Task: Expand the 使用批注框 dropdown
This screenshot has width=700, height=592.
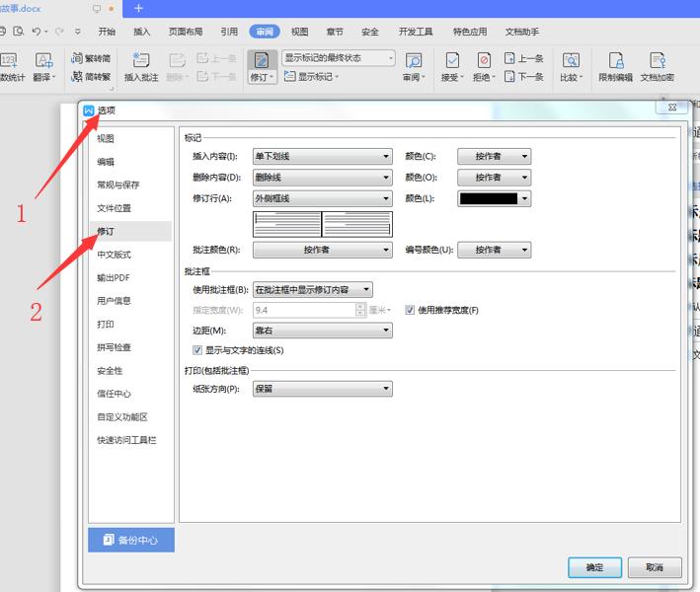Action: pos(313,289)
